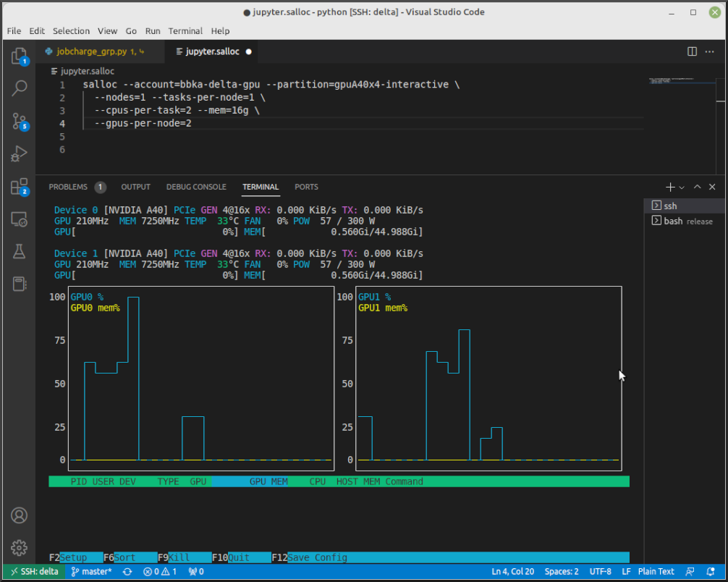Open the Extensions view icon
Viewport: 728px width, 582px height.
click(x=20, y=187)
